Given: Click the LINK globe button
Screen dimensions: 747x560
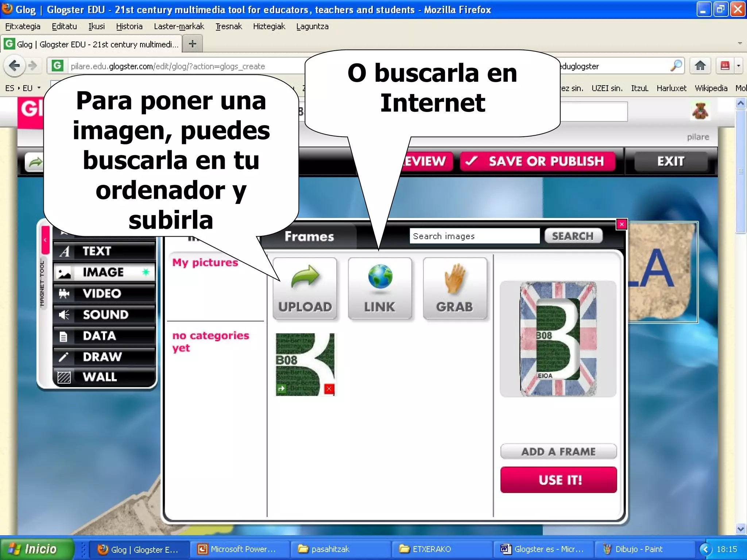Looking at the screenshot, I should tap(380, 288).
